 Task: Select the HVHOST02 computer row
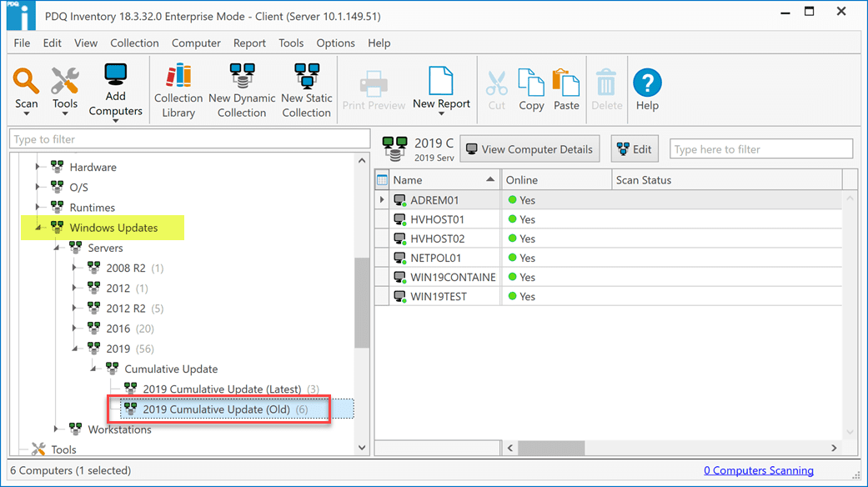click(608, 238)
